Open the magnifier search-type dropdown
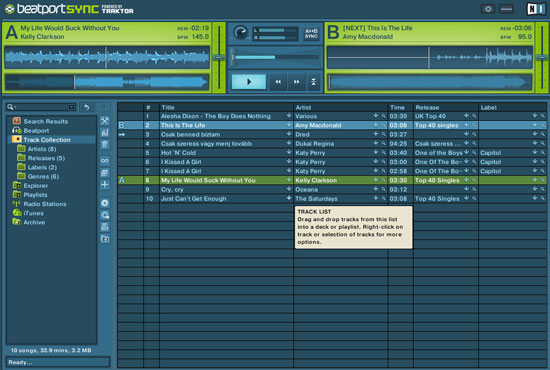 pos(11,107)
